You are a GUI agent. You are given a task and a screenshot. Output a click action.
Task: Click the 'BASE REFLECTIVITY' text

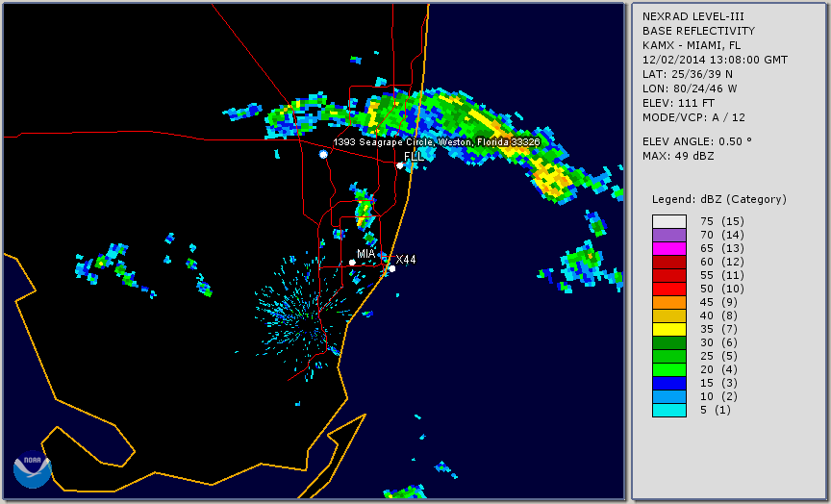pyautogui.click(x=698, y=32)
